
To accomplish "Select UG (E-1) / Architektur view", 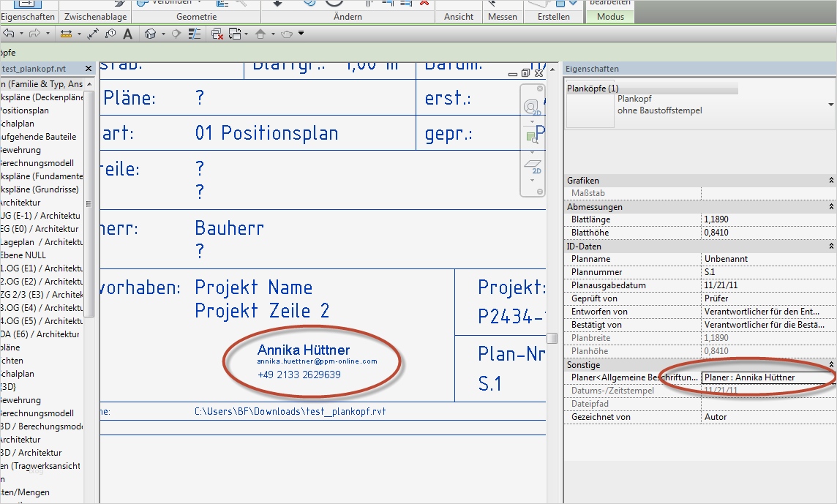I will pyautogui.click(x=40, y=216).
